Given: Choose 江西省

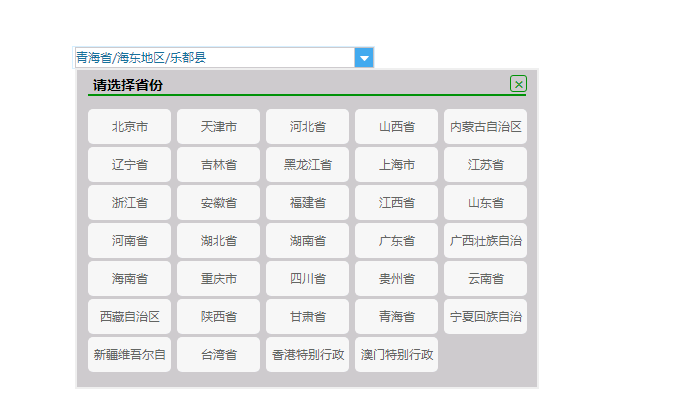Looking at the screenshot, I should click(x=396, y=203).
